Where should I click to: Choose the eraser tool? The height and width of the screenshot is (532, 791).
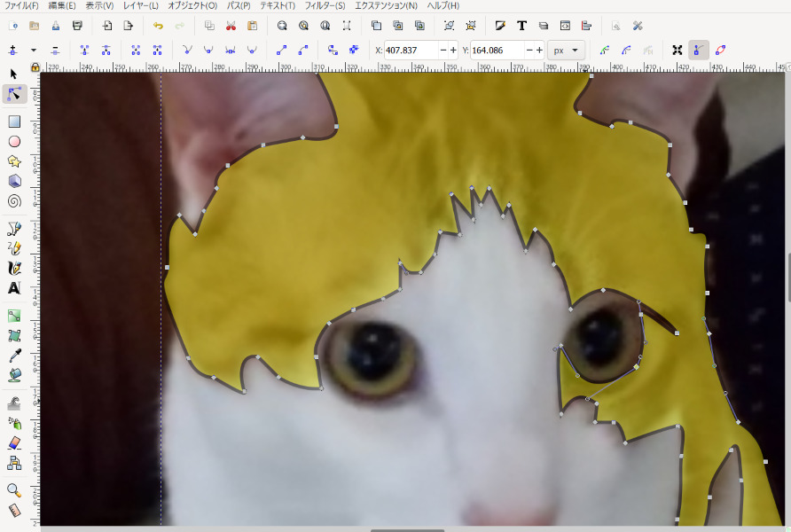click(14, 442)
